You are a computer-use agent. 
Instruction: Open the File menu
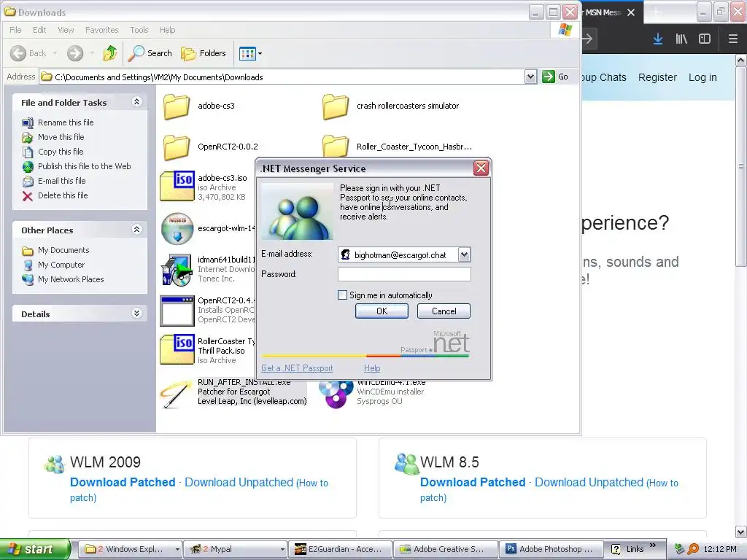15,30
